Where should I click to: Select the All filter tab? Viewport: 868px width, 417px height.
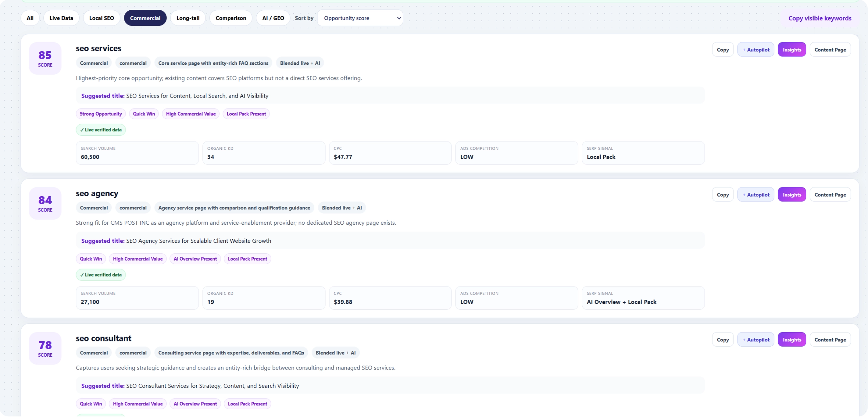[30, 18]
